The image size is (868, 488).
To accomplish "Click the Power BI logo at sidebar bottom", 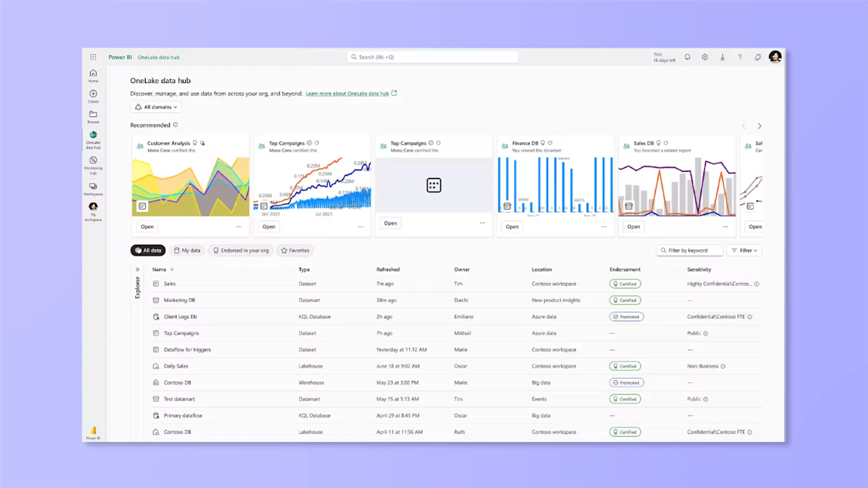I will (x=93, y=432).
